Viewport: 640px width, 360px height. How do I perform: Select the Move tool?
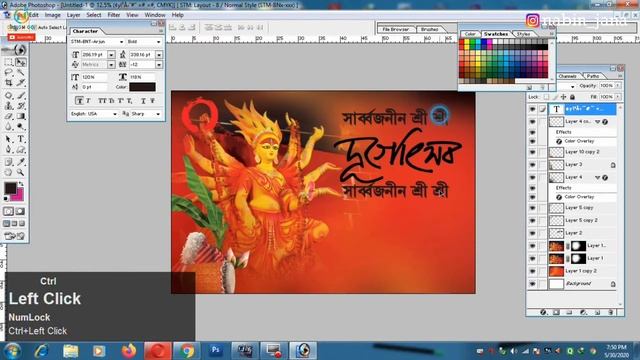pyautogui.click(x=20, y=62)
